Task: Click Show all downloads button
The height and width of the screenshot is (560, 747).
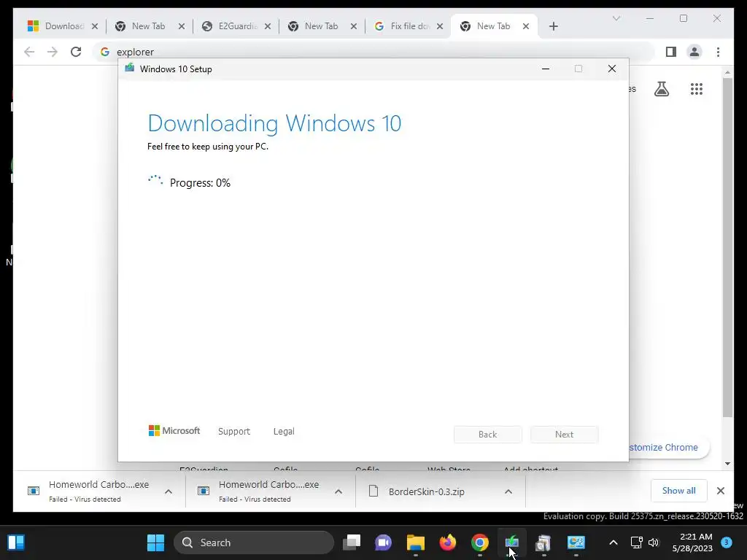Action: [x=679, y=491]
